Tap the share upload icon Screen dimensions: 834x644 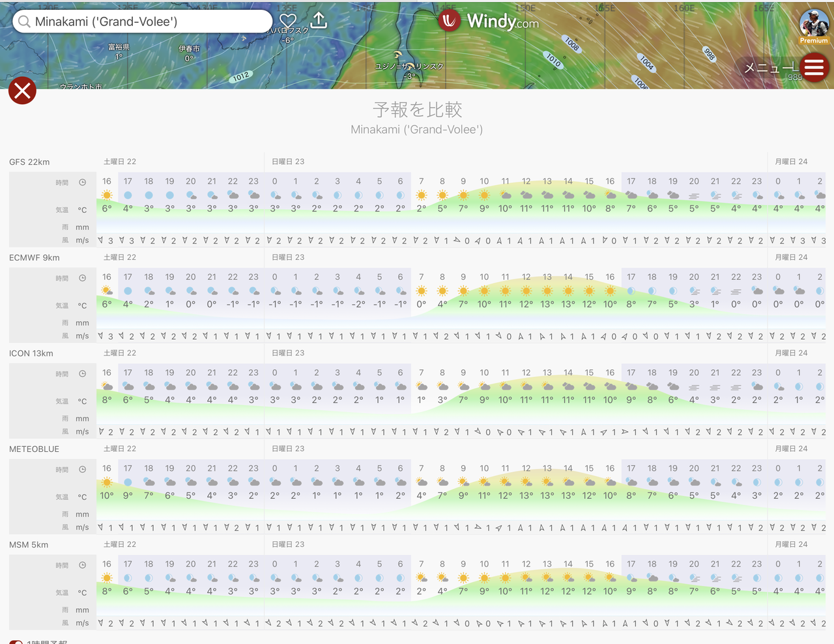coord(319,20)
